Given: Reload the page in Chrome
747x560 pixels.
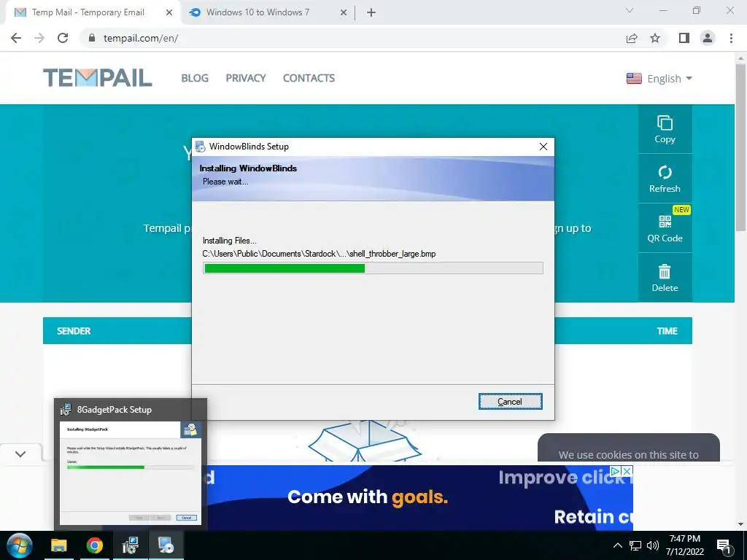Looking at the screenshot, I should [x=63, y=38].
